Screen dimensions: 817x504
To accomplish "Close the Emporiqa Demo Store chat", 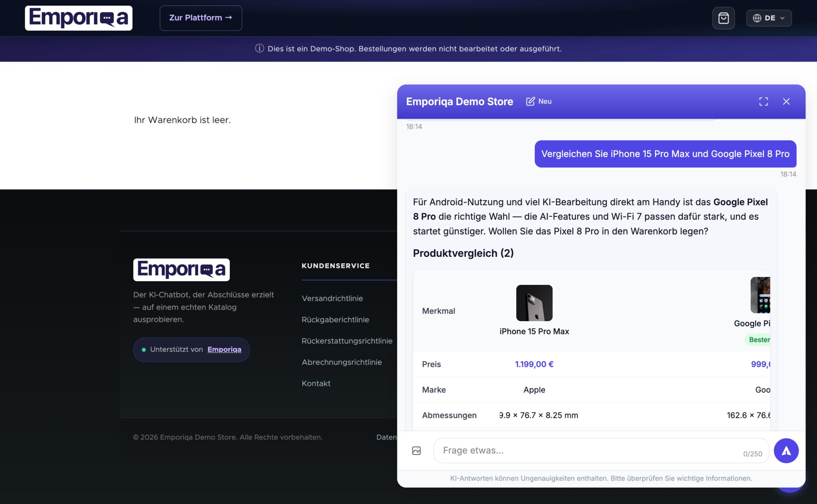I will (x=786, y=101).
